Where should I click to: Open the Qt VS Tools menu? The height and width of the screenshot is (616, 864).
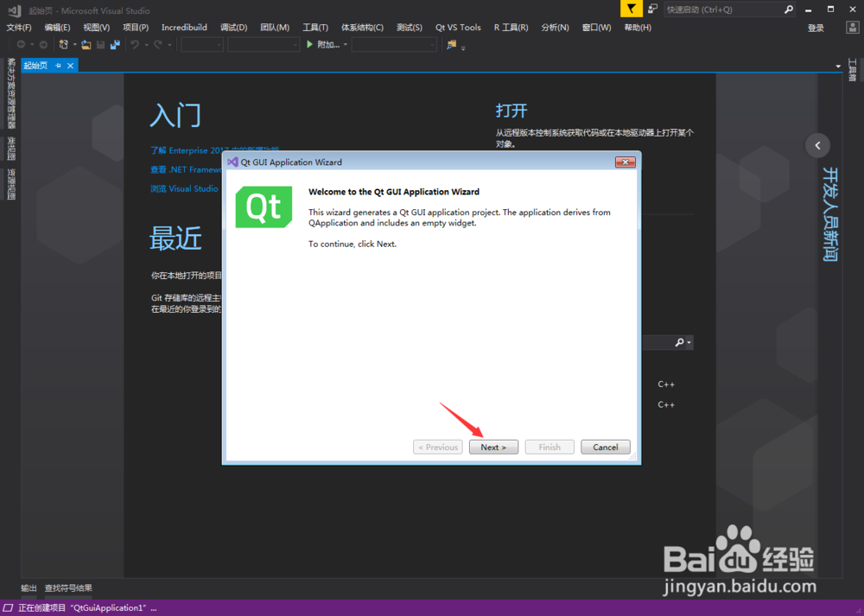pyautogui.click(x=458, y=28)
